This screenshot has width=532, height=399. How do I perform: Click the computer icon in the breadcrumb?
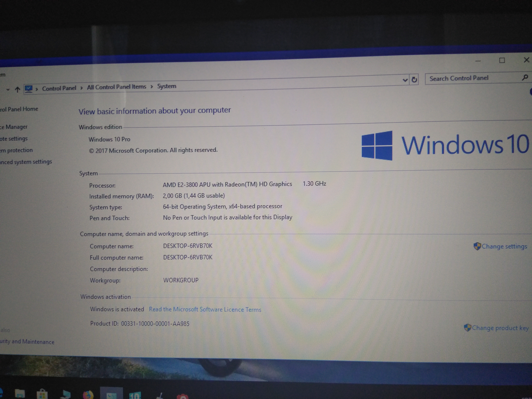coord(28,89)
